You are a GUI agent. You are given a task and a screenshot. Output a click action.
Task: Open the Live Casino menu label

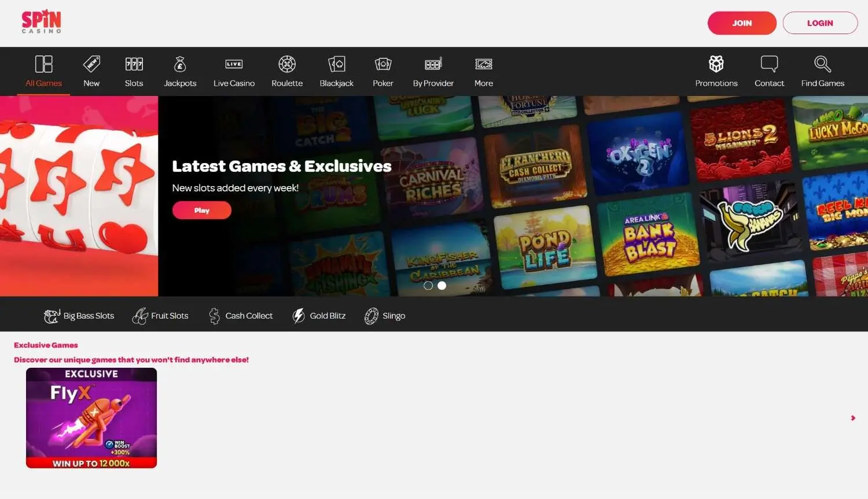coord(234,83)
